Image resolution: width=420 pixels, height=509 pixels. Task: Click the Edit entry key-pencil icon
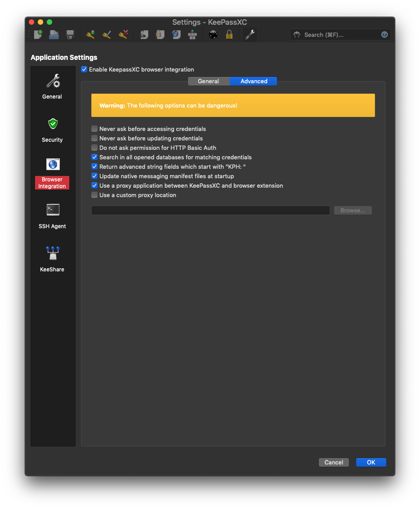tap(107, 34)
